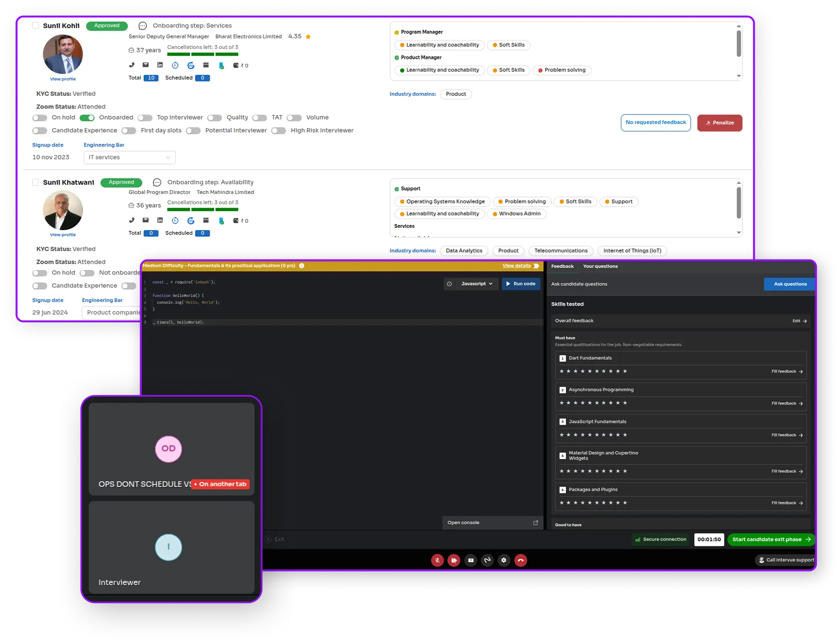Open the Product companies Engineering Bar dropdown
The width and height of the screenshot is (839, 644).
[112, 313]
